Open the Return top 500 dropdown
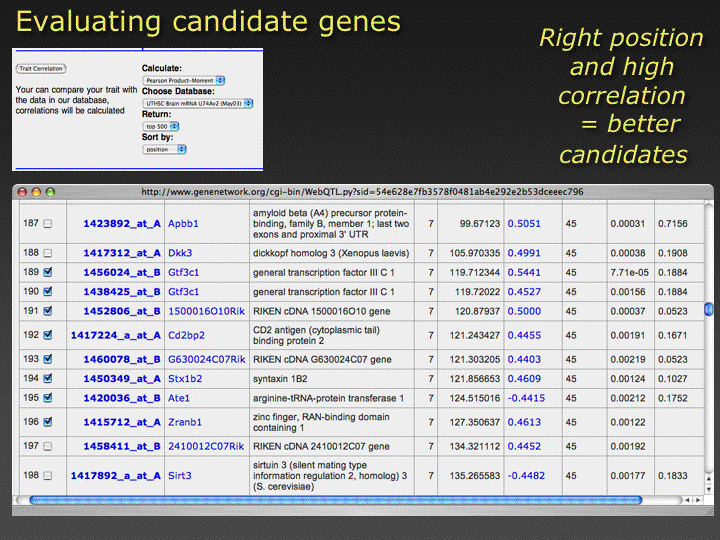 click(x=165, y=126)
